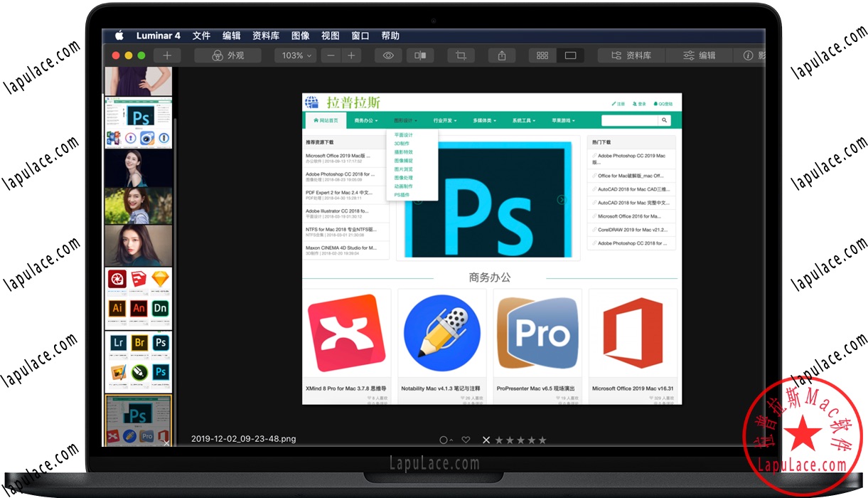The height and width of the screenshot is (498, 868).
Task: Give the photo a five-star rating
Action: (542, 440)
